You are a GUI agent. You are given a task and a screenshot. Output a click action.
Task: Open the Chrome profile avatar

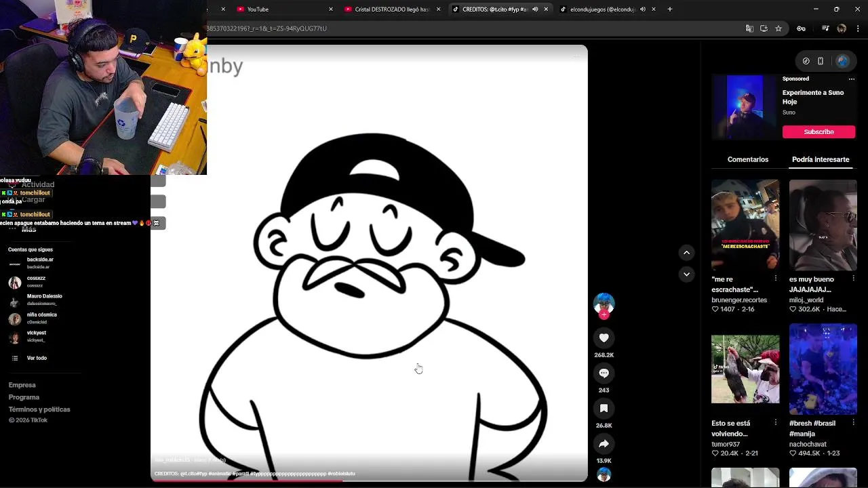point(842,28)
